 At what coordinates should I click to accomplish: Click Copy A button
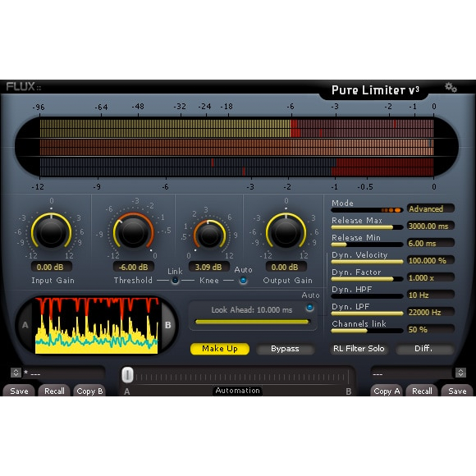tap(387, 391)
